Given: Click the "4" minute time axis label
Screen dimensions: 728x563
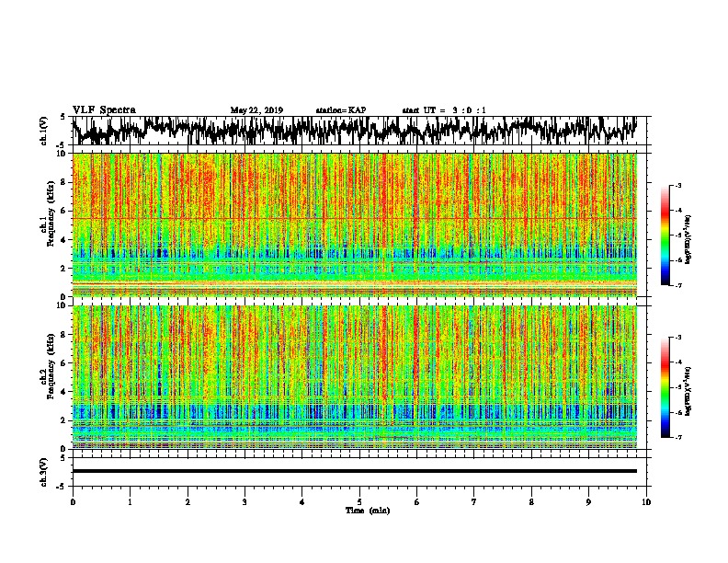Looking at the screenshot, I should point(302,502).
